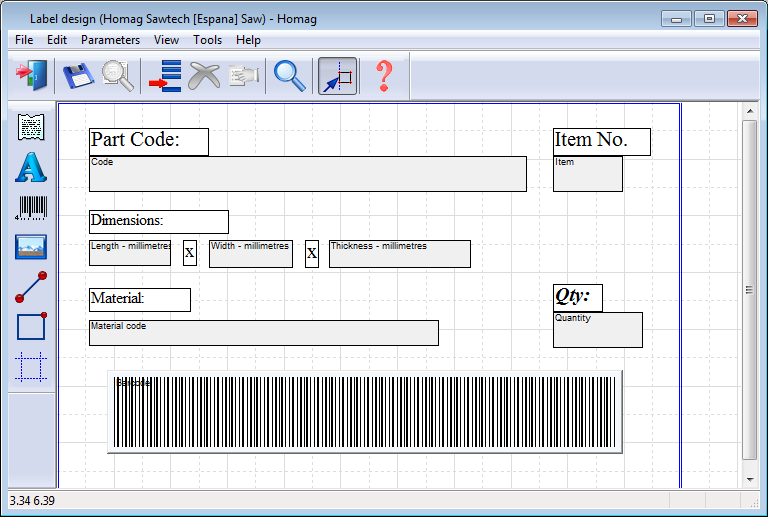Image resolution: width=768 pixels, height=517 pixels.
Task: Open the File menu
Action: coord(24,40)
